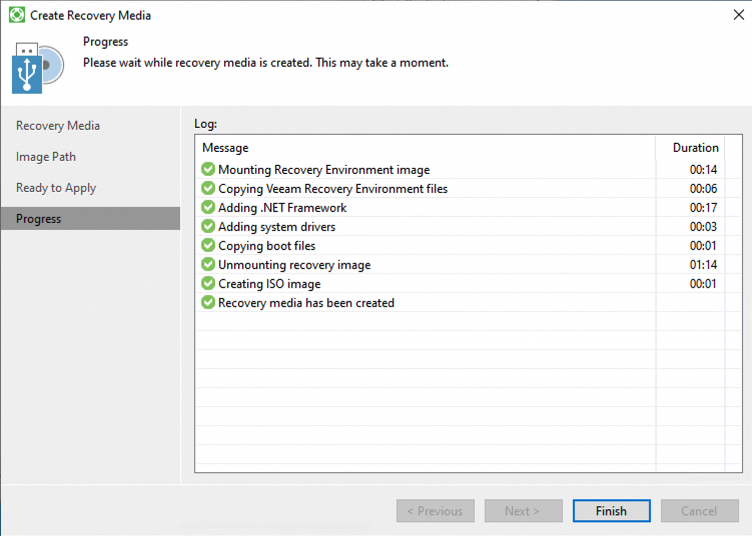The image size is (752, 536).
Task: Select Copying Veeam Recovery Environment files row
Action: [332, 189]
